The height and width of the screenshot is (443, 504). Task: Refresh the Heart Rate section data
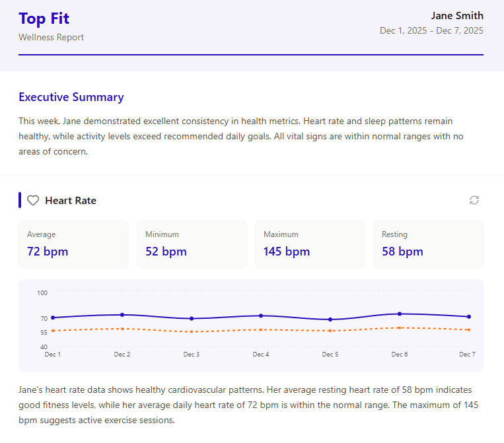pos(474,200)
